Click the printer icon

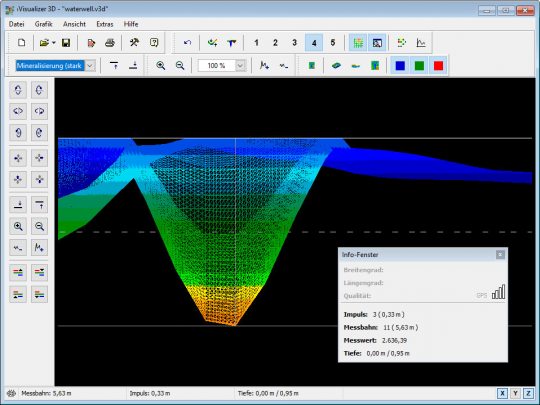[x=110, y=43]
